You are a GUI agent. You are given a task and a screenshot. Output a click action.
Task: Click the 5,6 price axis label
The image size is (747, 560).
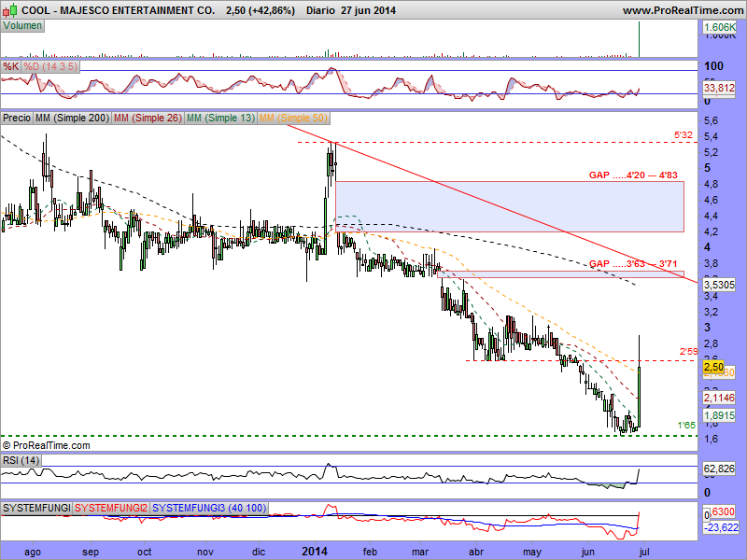tap(711, 120)
